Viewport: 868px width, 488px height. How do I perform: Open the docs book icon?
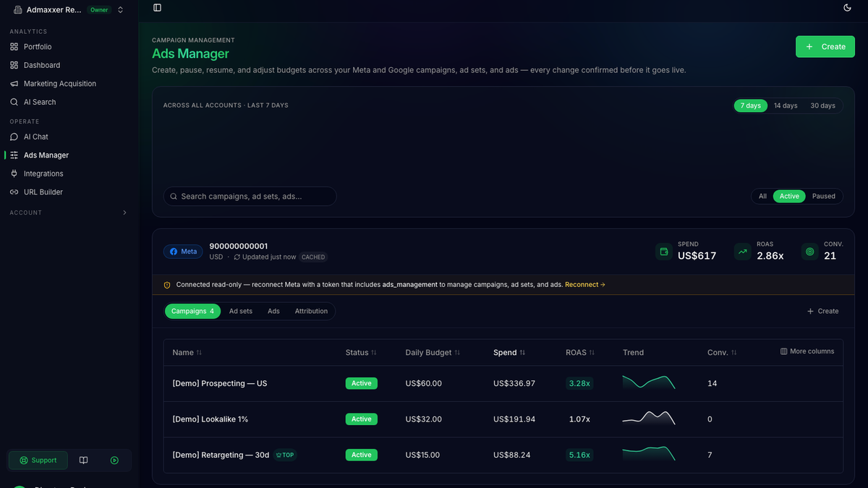point(84,460)
